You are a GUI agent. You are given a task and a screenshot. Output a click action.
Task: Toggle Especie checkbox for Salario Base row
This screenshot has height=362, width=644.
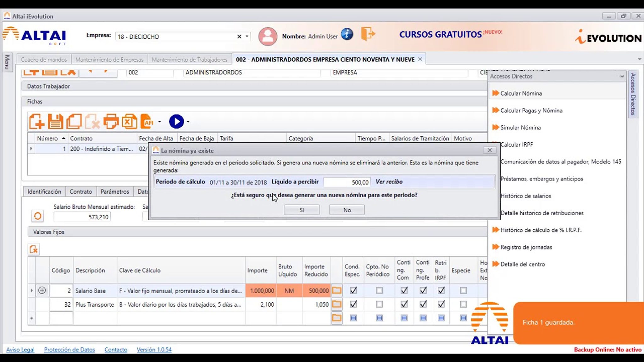pos(463,290)
